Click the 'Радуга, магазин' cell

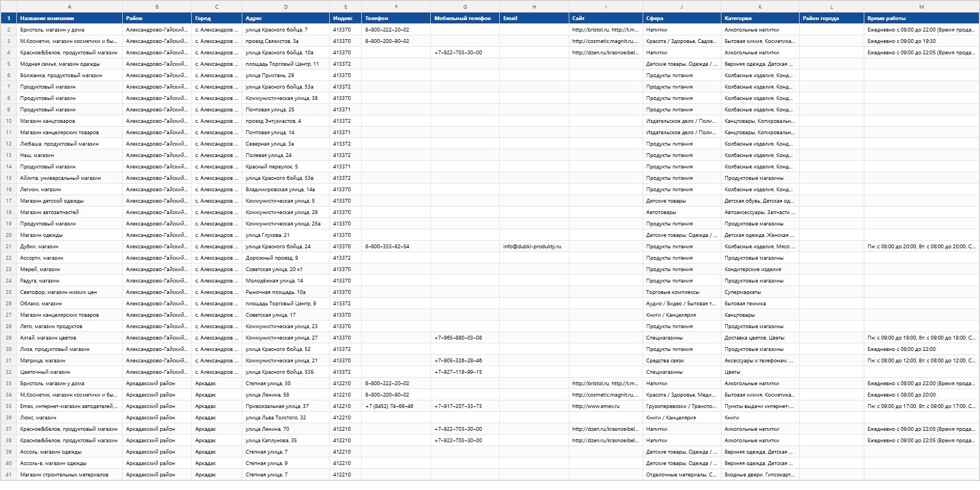coord(70,281)
